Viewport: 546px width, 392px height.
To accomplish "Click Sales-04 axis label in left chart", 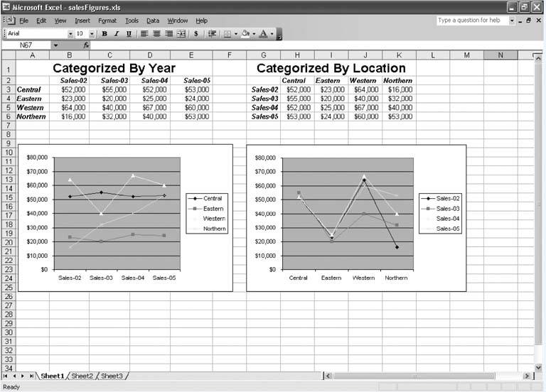I will pyautogui.click(x=133, y=278).
